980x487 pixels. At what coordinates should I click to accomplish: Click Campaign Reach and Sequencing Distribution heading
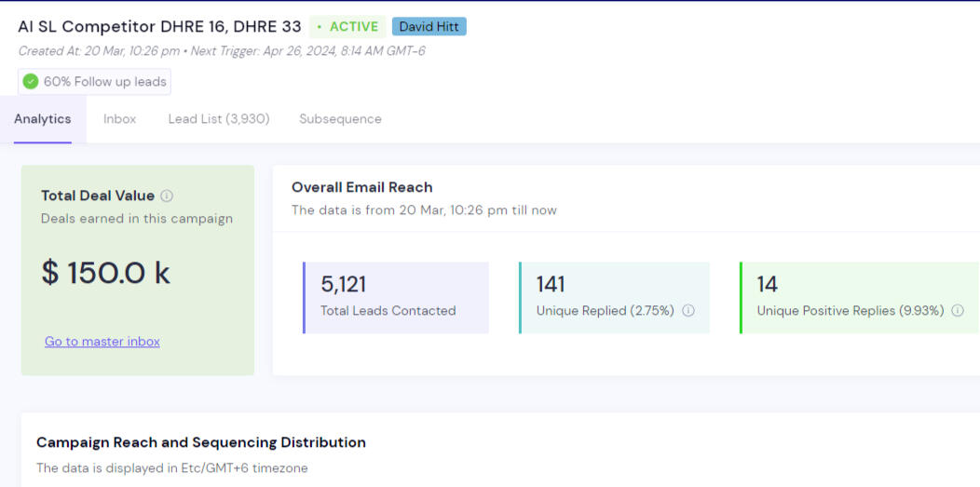click(200, 442)
